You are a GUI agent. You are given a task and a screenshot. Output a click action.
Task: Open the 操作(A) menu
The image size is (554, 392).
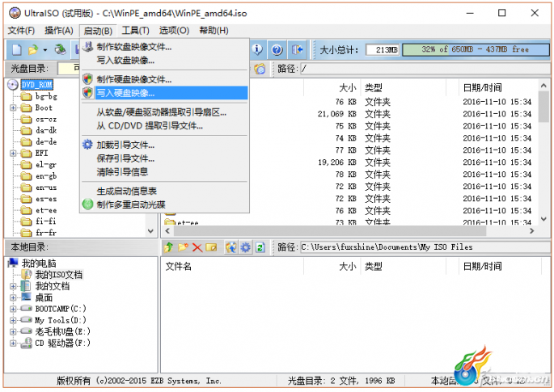tap(59, 31)
